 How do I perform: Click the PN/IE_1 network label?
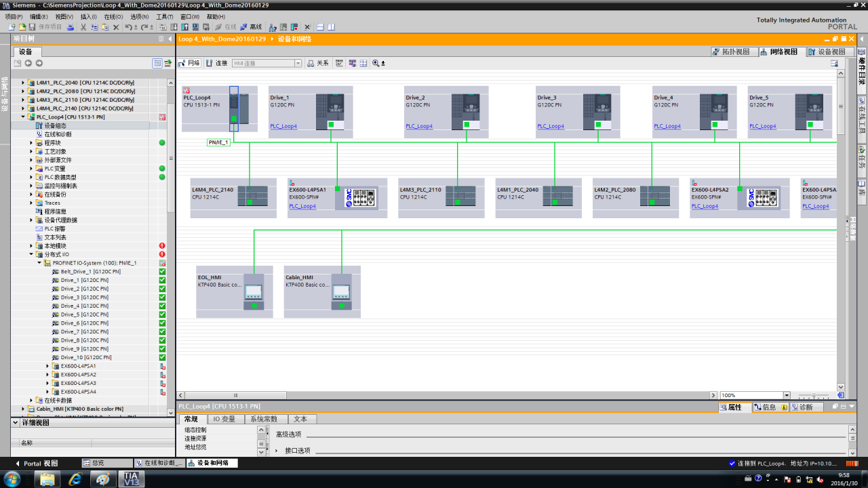[219, 142]
